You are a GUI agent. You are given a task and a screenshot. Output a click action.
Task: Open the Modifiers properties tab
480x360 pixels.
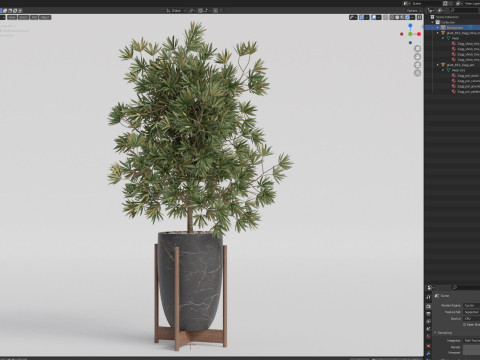pyautogui.click(x=428, y=353)
